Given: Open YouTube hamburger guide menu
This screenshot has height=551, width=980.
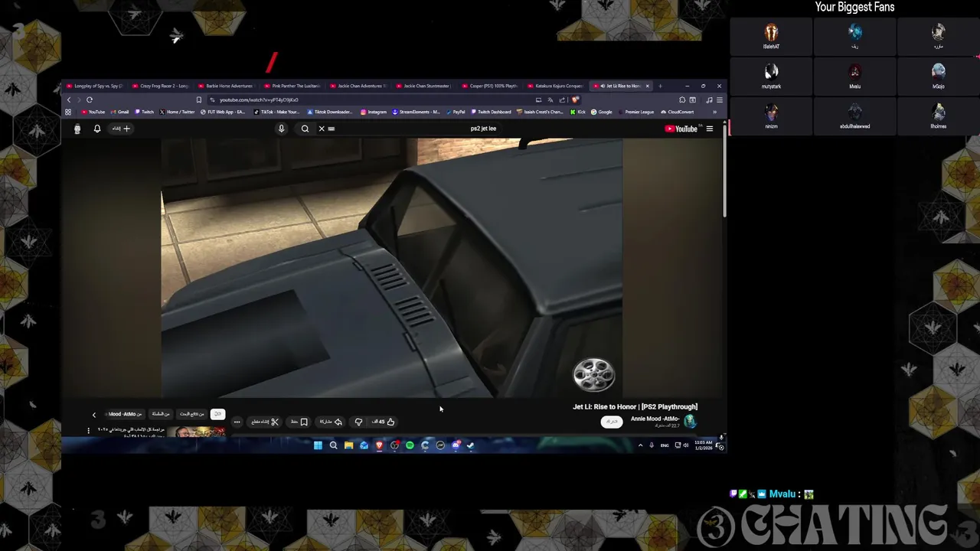Looking at the screenshot, I should click(x=710, y=129).
